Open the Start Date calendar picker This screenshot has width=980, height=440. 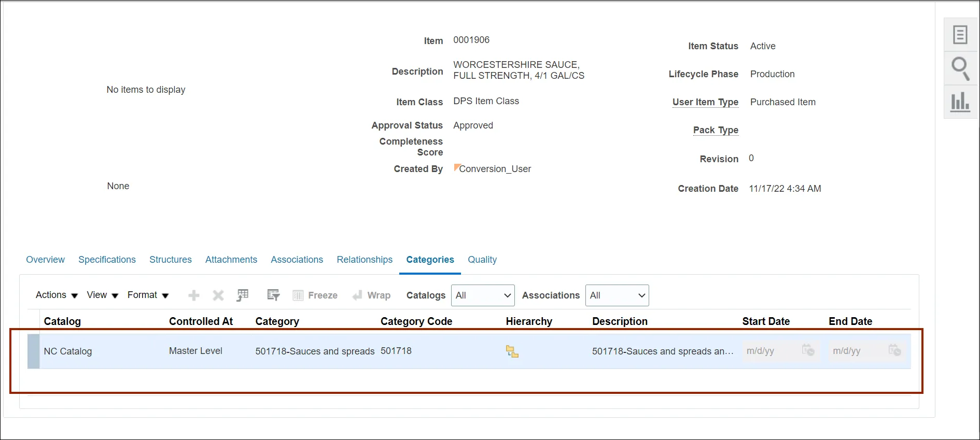(808, 350)
